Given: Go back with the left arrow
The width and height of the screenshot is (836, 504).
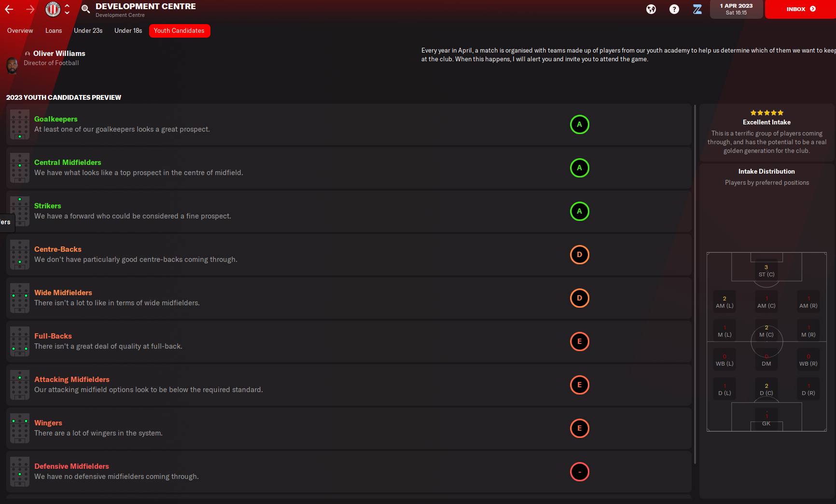Looking at the screenshot, I should [9, 9].
